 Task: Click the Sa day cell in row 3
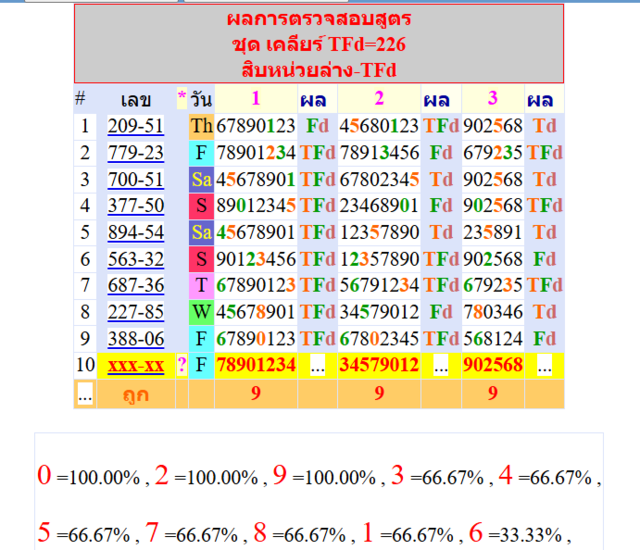(x=201, y=180)
